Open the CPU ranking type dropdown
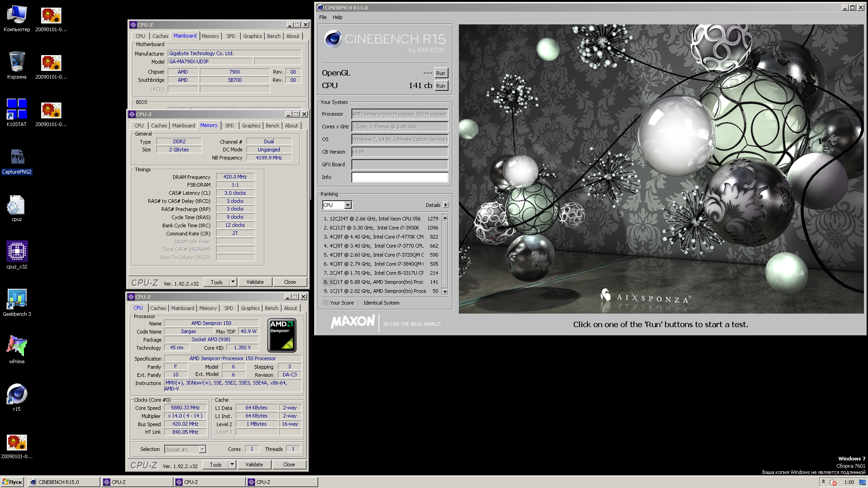The height and width of the screenshot is (488, 868). (x=337, y=205)
